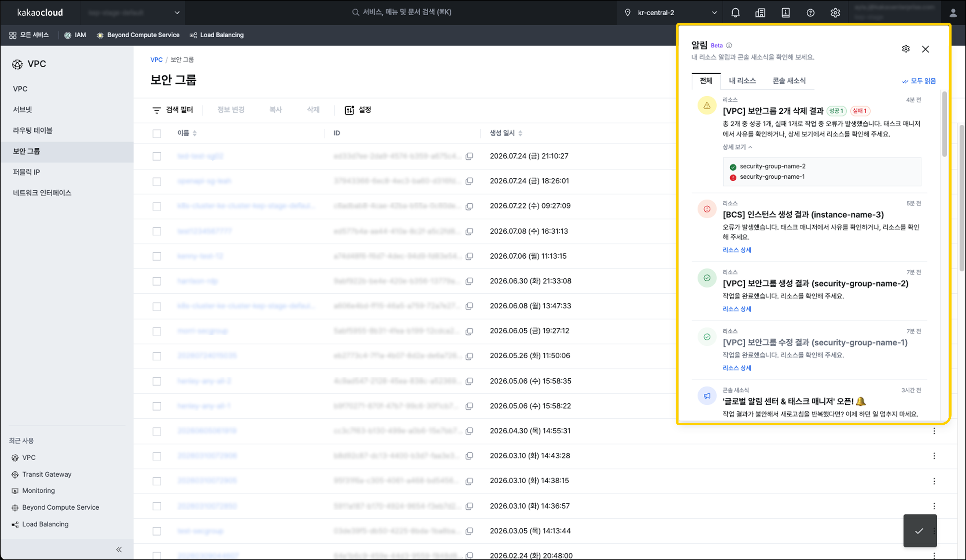Click the info icon next to Beta
Viewport: 966px width, 560px height.
coord(729,45)
